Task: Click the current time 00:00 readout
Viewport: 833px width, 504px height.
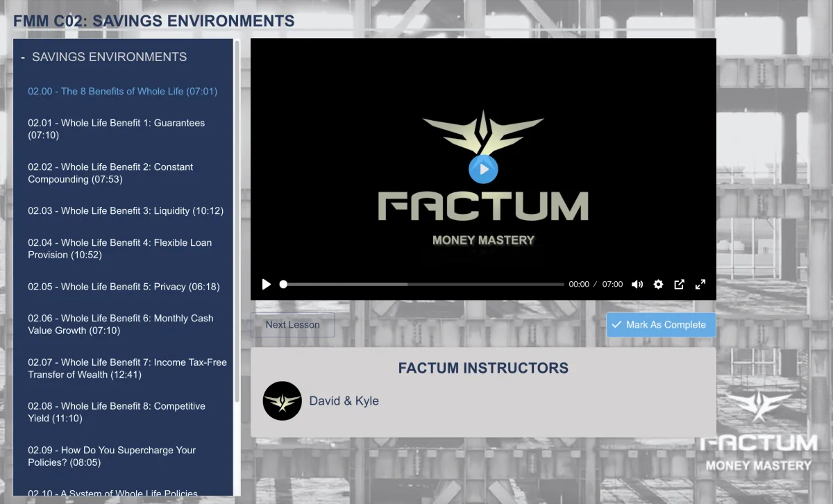Action: coord(579,284)
